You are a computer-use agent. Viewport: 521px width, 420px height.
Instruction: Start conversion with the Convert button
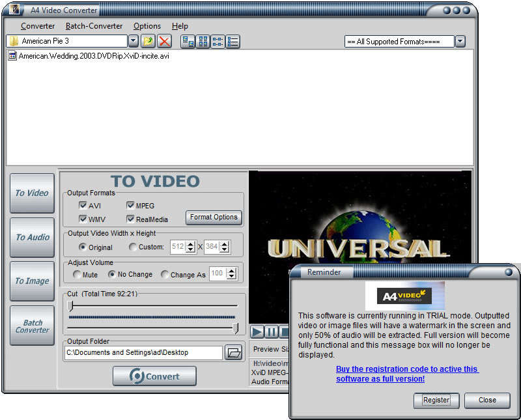[154, 376]
